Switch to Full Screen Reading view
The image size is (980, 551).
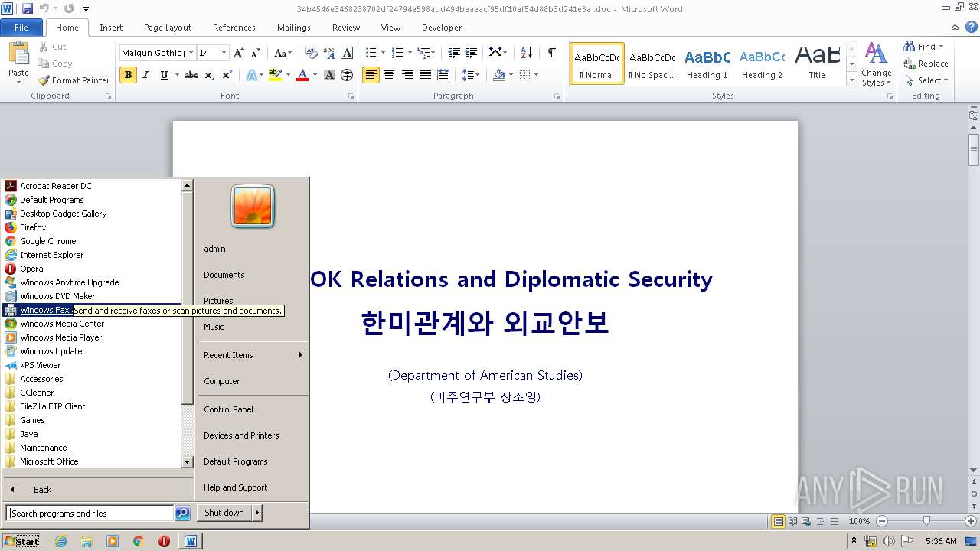(792, 521)
